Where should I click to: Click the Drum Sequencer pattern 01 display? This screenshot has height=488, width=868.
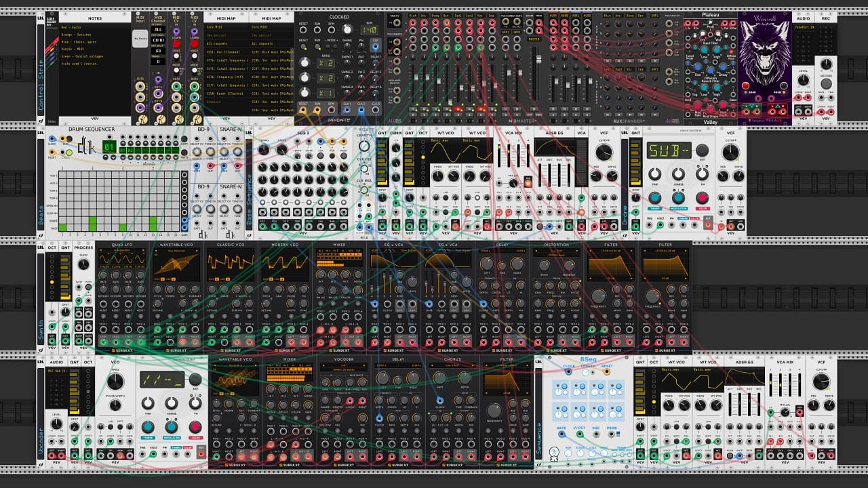109,146
